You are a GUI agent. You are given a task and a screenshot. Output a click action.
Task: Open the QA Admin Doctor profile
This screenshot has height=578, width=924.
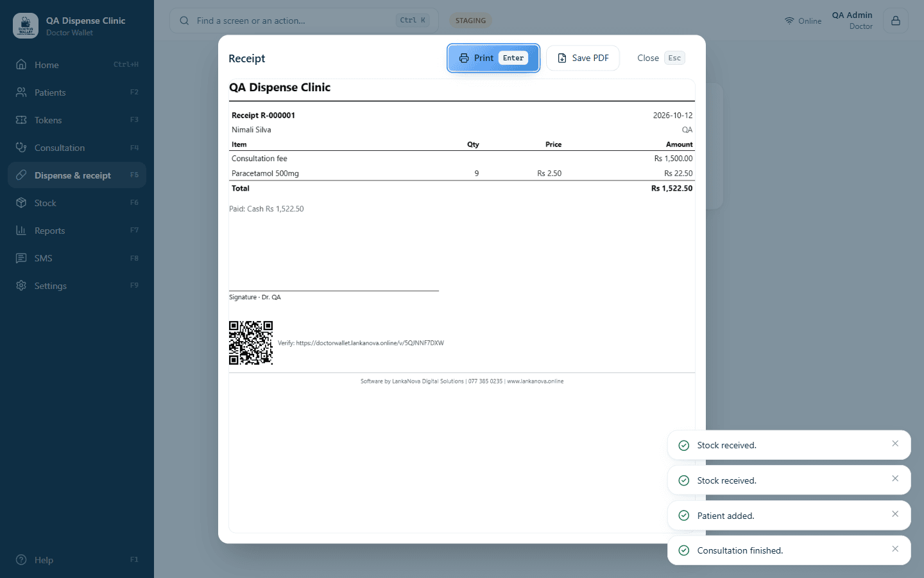coord(852,21)
